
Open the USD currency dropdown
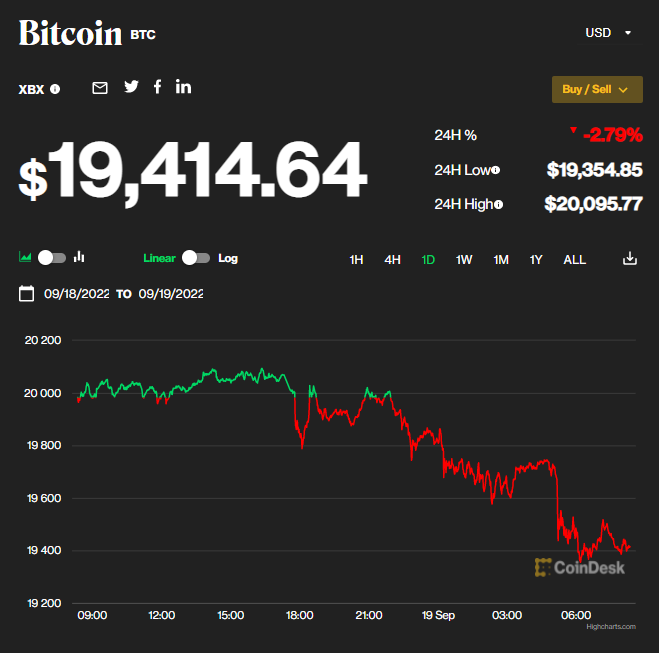pos(608,33)
